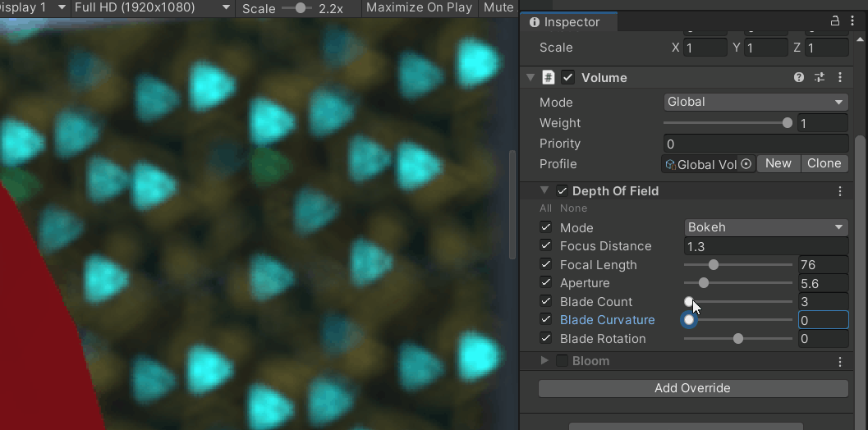
Task: Adjust the Game view Scale slider
Action: click(x=296, y=8)
